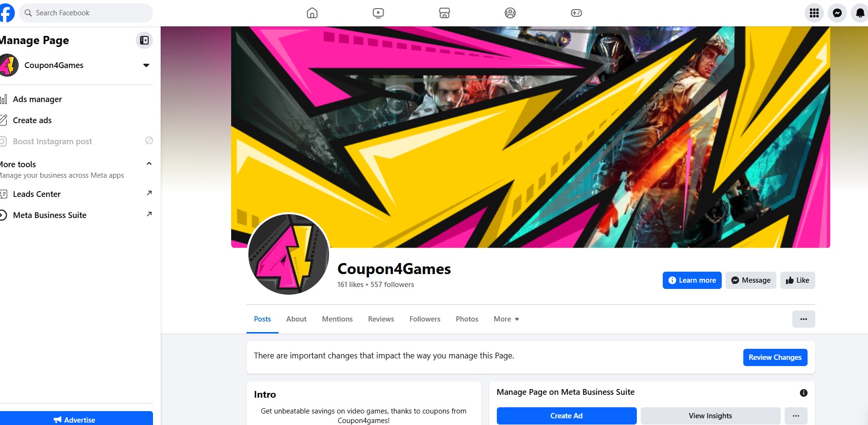The width and height of the screenshot is (868, 425).
Task: Toggle the Manage Page sidebar panel icon
Action: click(144, 40)
